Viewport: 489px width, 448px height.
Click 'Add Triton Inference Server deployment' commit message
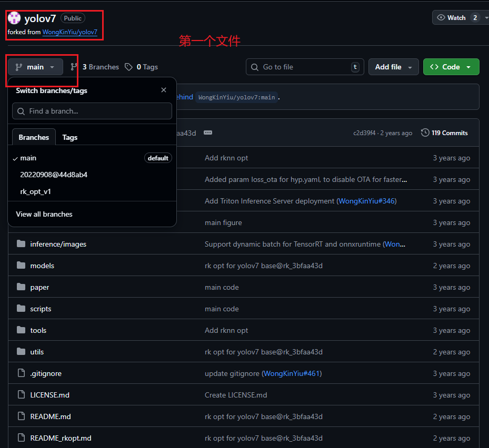tap(270, 201)
